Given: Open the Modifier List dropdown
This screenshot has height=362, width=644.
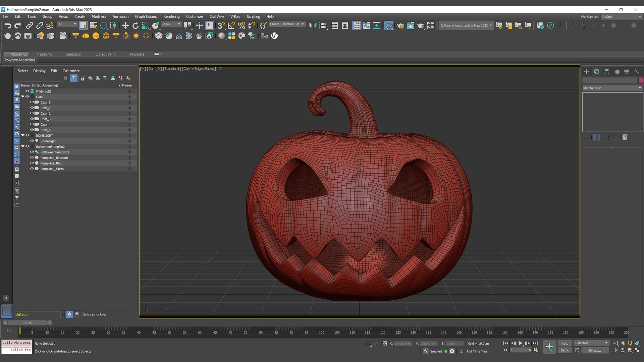Looking at the screenshot, I should pyautogui.click(x=612, y=88).
